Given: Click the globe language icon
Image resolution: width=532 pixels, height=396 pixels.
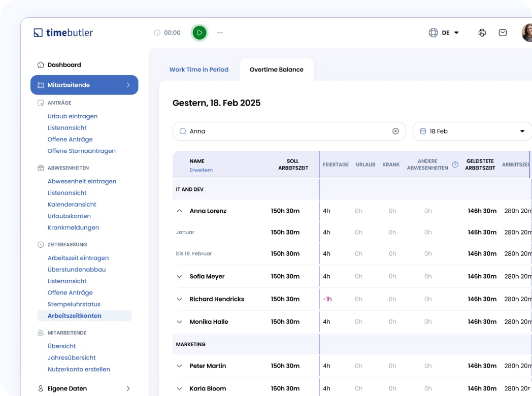Looking at the screenshot, I should pyautogui.click(x=433, y=32).
